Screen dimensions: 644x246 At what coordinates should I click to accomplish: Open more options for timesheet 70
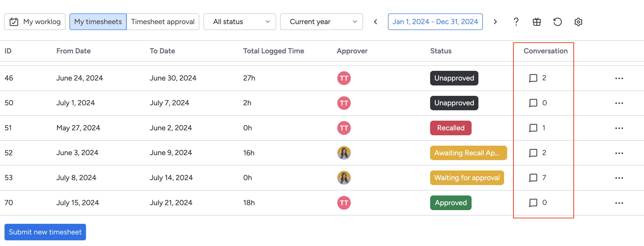click(x=619, y=203)
